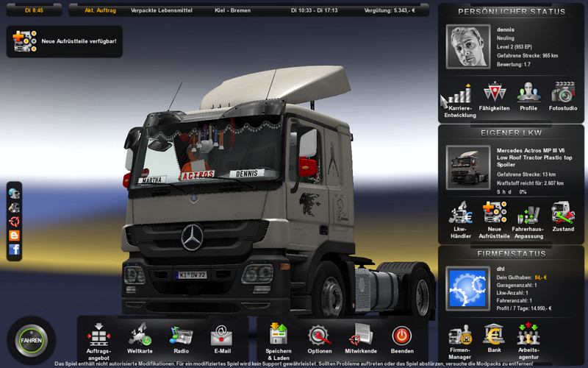Open the Mitwirkende credits
Viewport: 588px width, 368px height.
361,339
